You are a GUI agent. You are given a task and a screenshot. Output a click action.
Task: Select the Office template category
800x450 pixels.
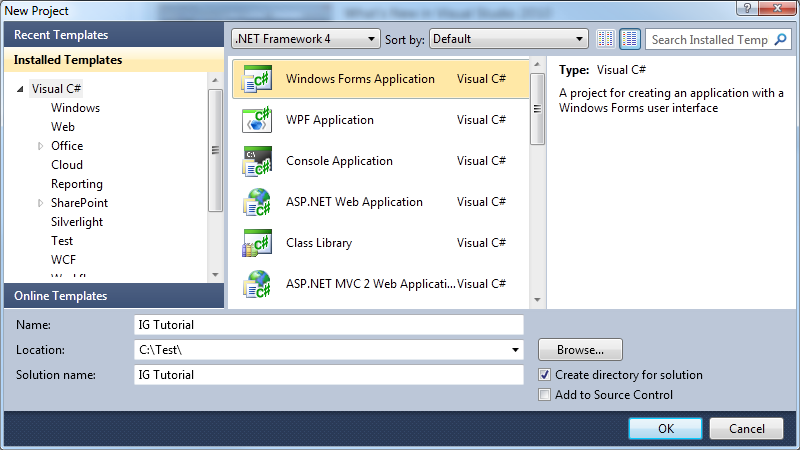point(67,146)
